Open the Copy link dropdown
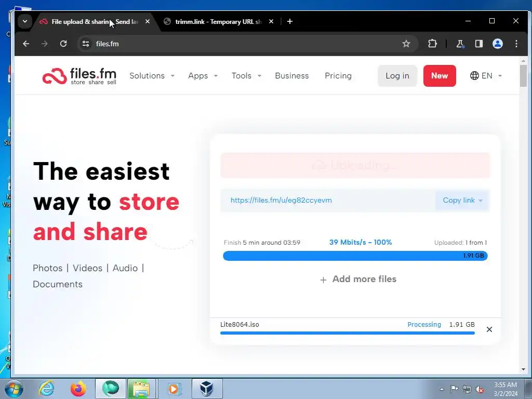532x399 pixels. pyautogui.click(x=462, y=201)
